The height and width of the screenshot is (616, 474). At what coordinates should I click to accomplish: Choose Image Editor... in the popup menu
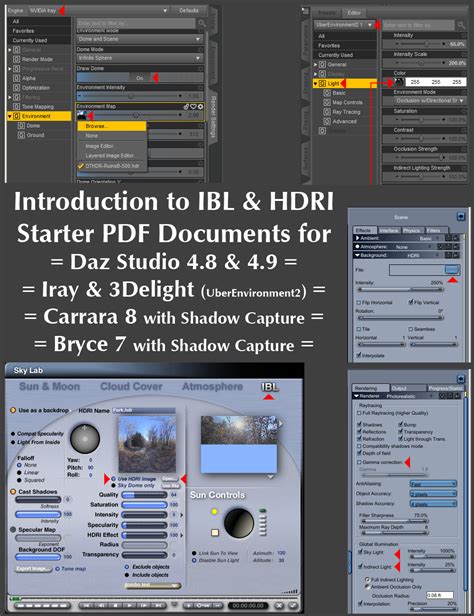112,146
